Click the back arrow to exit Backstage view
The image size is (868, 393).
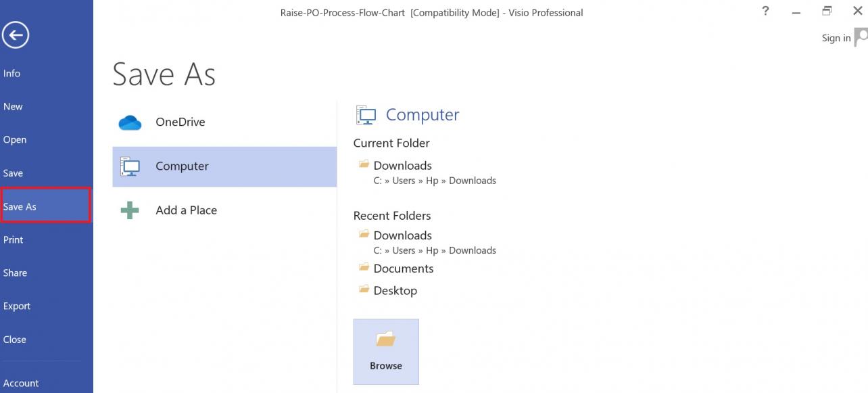pos(16,34)
